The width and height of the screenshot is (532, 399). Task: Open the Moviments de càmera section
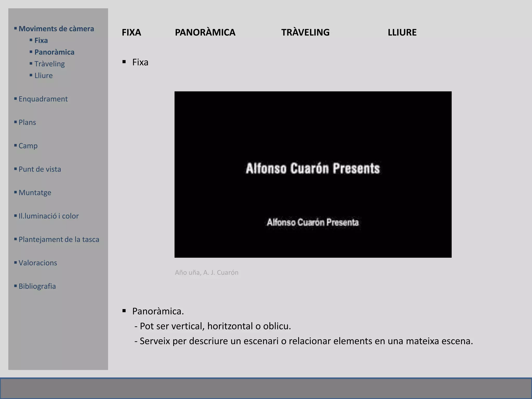tap(56, 29)
